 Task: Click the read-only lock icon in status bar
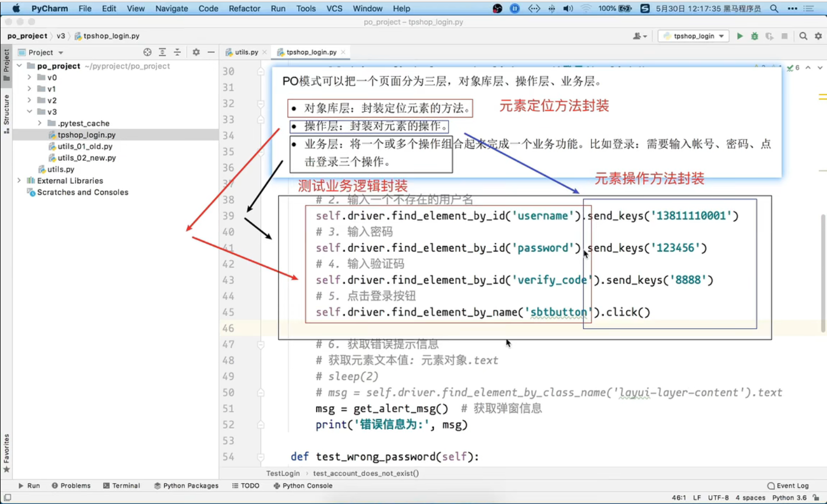click(817, 497)
